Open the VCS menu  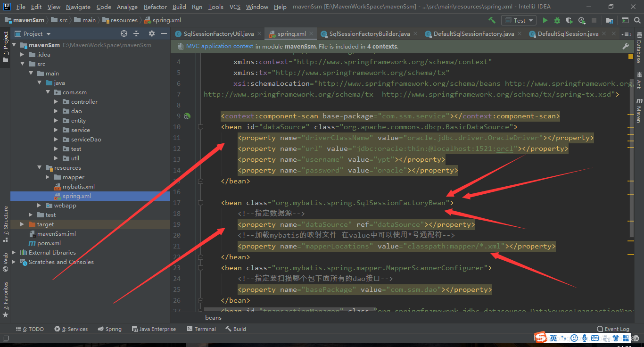point(235,7)
